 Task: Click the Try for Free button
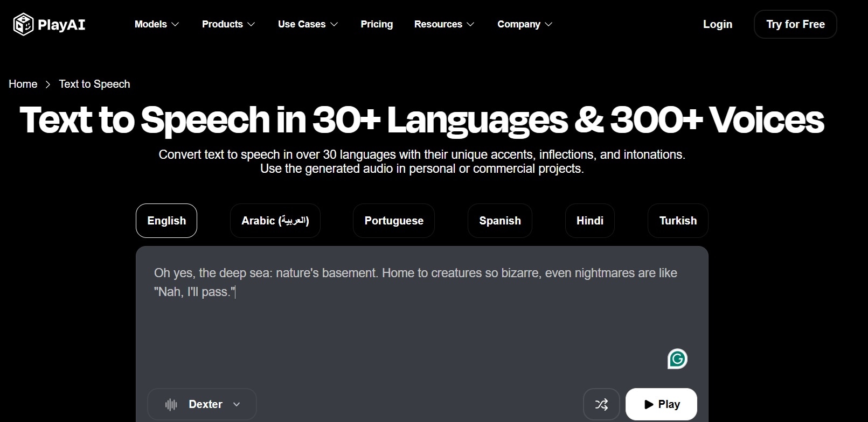795,24
